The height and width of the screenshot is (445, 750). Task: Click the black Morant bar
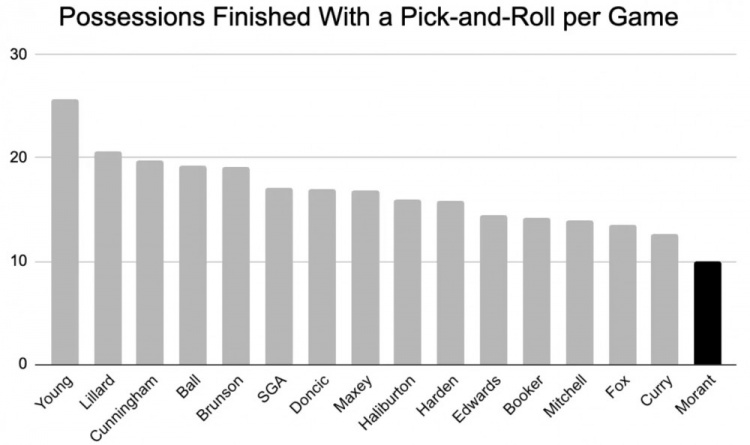pos(708,312)
